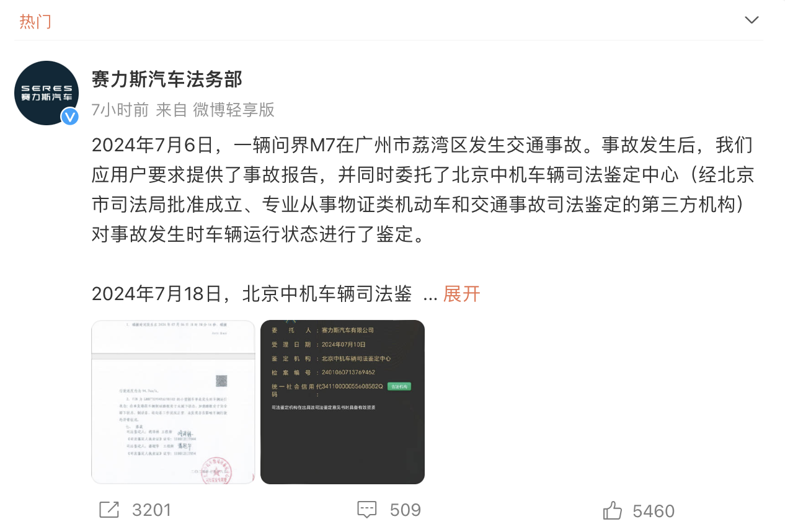
Task: Click the 509 comment count
Action: [x=406, y=510]
